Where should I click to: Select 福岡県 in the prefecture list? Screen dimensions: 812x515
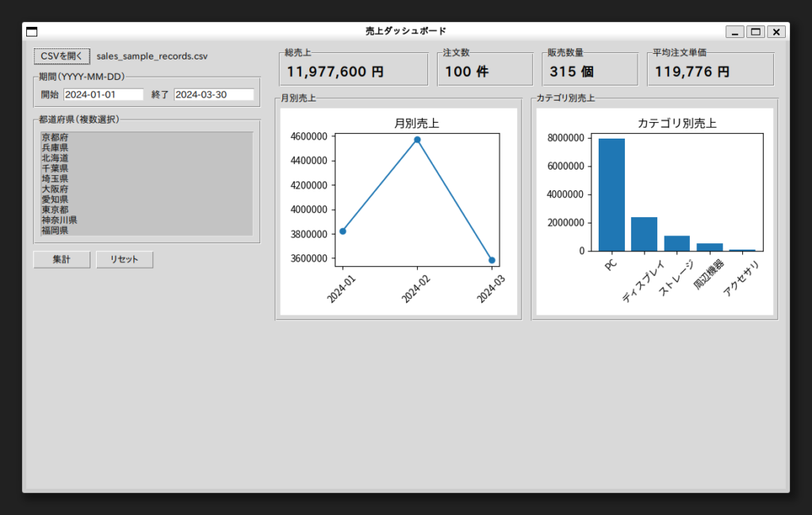coord(56,231)
